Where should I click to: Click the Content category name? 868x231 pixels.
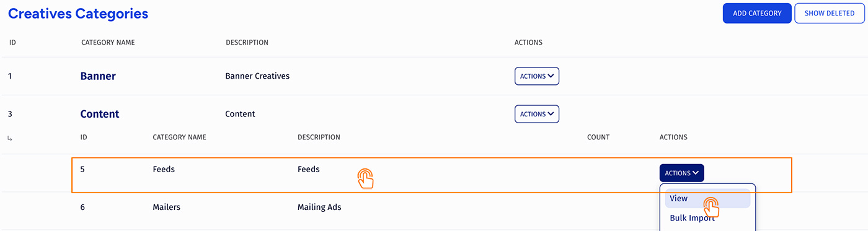click(x=100, y=114)
